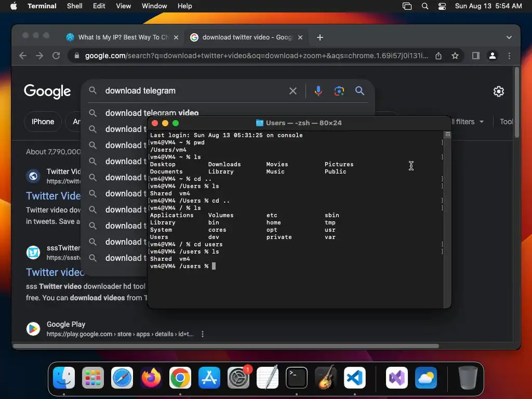Click the date and time display
The width and height of the screenshot is (532, 399).
click(x=488, y=6)
